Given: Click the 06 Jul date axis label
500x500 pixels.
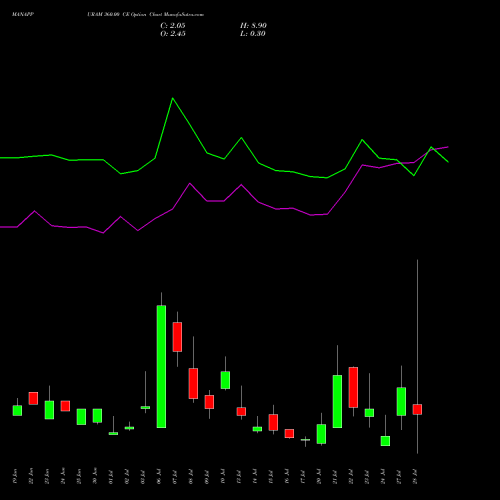Looking at the screenshot, I should (159, 476).
